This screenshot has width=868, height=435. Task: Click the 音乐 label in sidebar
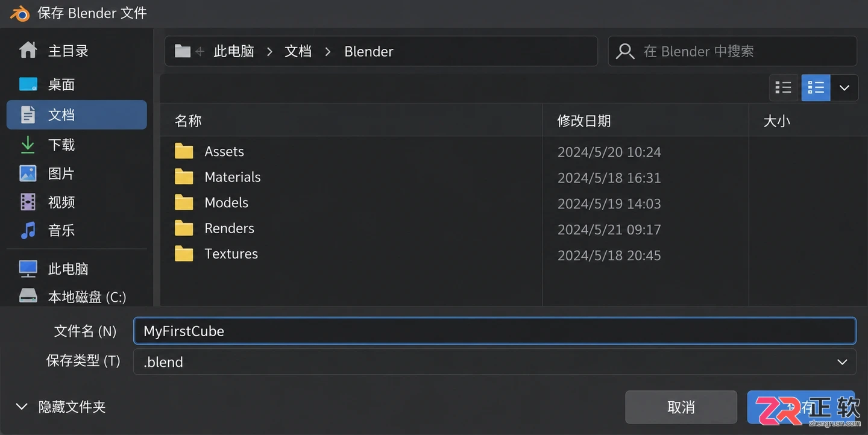(x=61, y=230)
